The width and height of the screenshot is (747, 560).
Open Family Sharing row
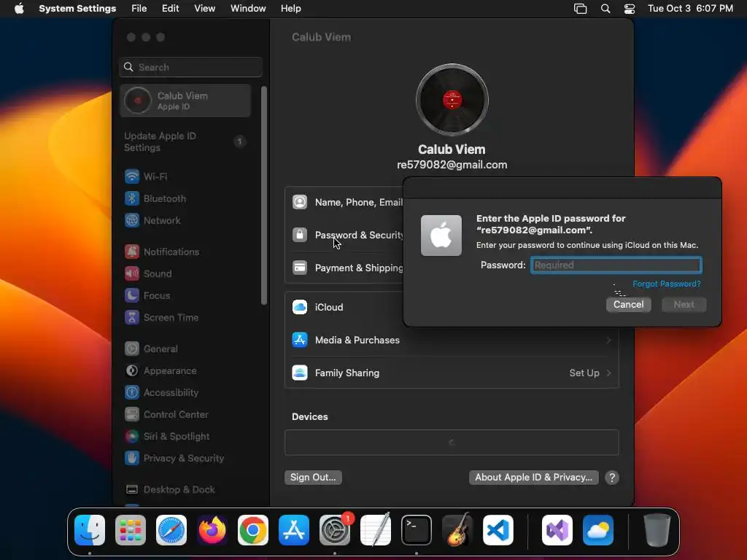pyautogui.click(x=452, y=373)
